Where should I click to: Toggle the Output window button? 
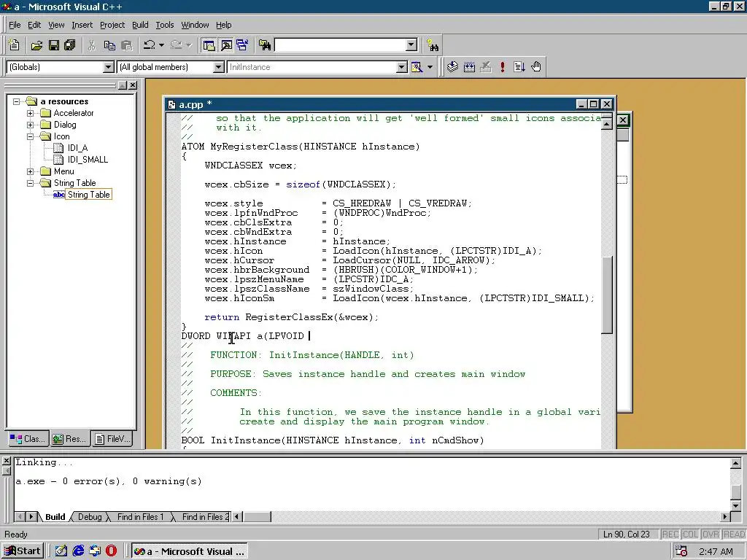[x=226, y=45]
